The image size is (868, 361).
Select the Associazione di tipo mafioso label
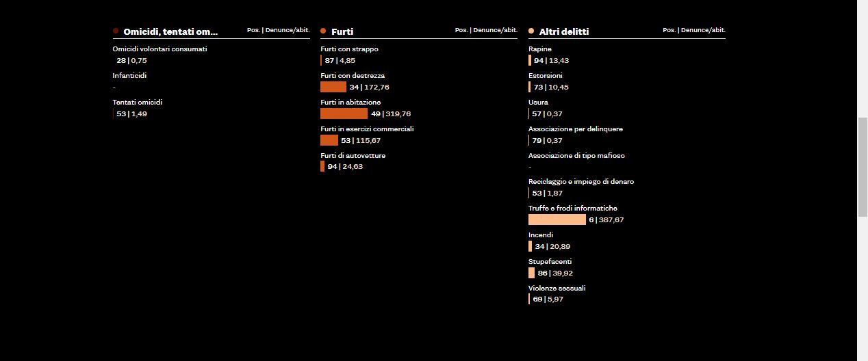pyautogui.click(x=576, y=156)
